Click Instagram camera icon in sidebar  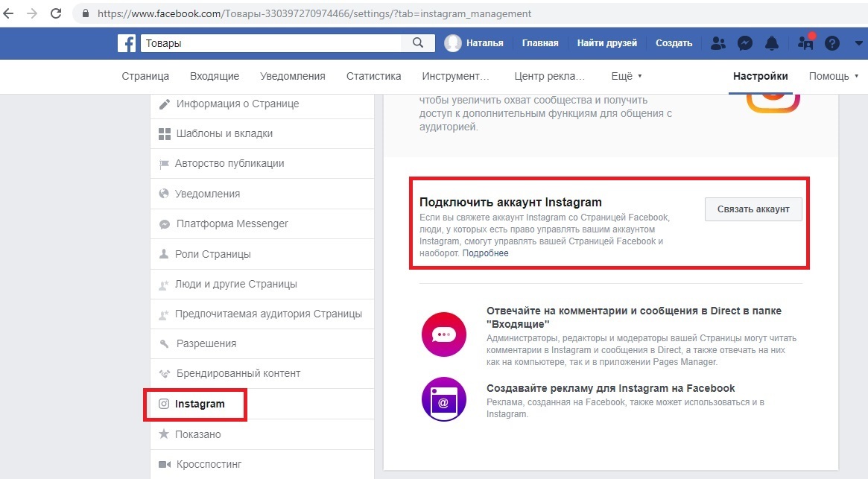point(164,404)
